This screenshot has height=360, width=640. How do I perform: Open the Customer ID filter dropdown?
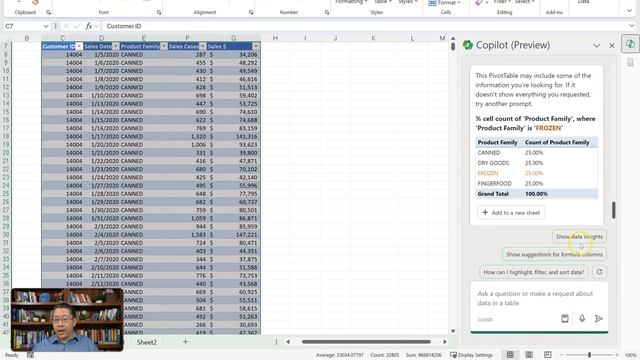79,47
